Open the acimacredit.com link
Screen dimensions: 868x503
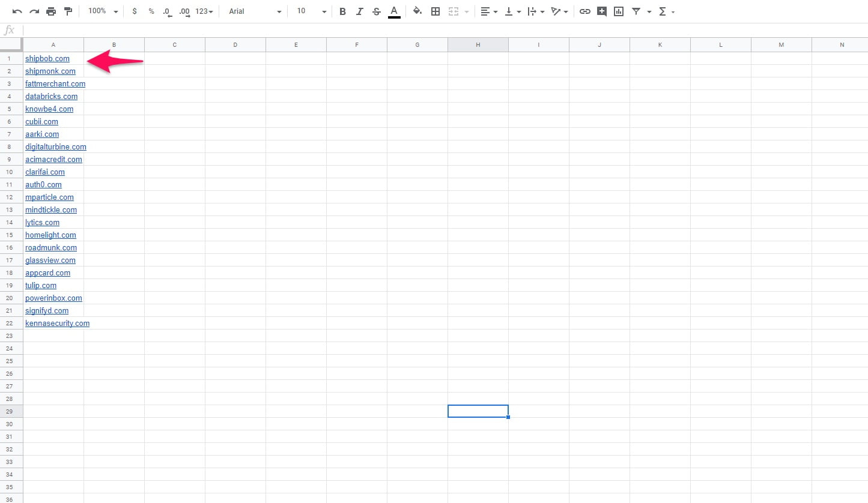coord(53,159)
